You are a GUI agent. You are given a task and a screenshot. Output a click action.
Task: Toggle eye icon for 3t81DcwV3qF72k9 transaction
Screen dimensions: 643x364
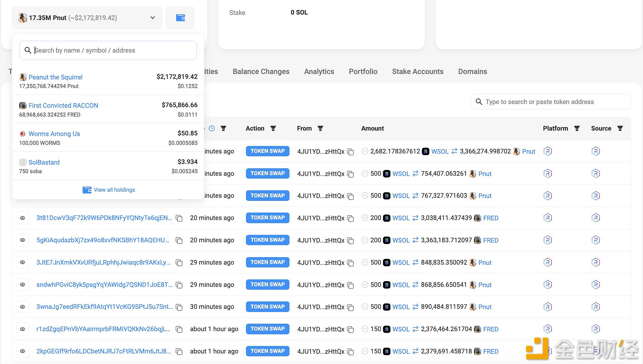point(22,218)
